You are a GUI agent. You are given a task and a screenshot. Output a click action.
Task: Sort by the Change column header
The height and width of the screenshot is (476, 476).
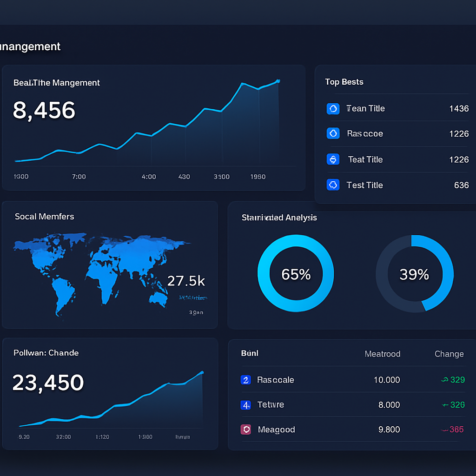point(449,354)
